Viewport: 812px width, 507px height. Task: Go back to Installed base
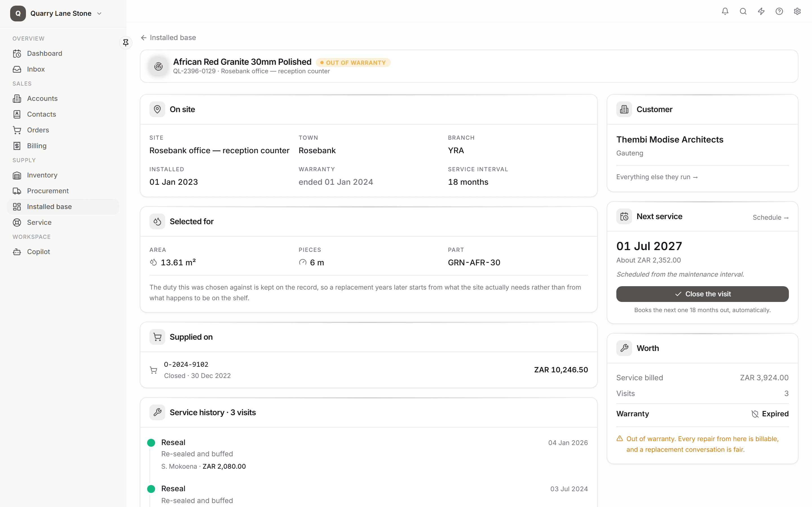[168, 37]
